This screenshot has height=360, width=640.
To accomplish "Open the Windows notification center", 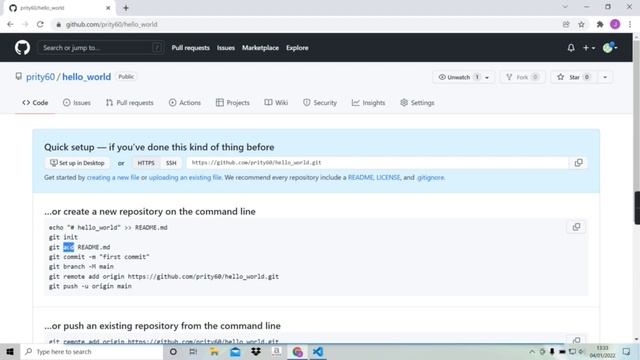I will pos(626,351).
